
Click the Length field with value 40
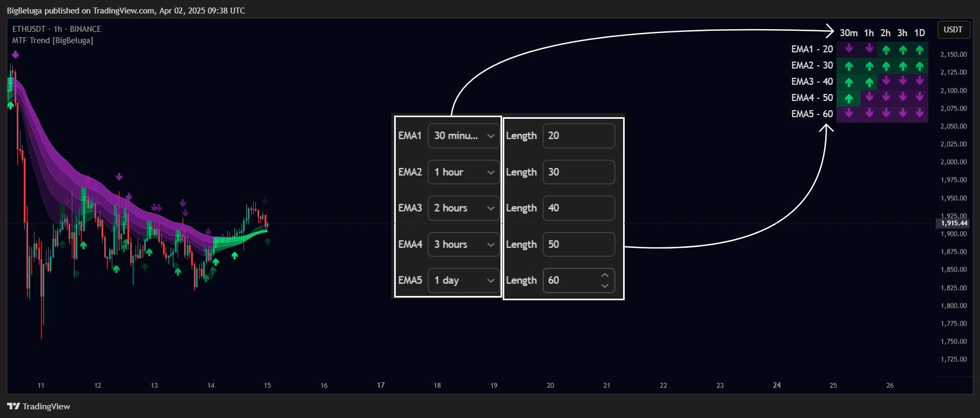coord(578,208)
